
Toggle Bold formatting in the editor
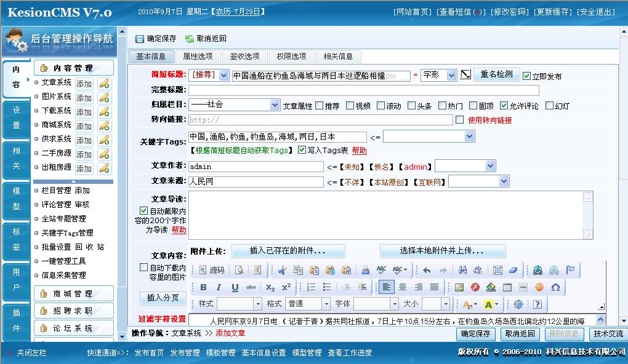coord(203,287)
